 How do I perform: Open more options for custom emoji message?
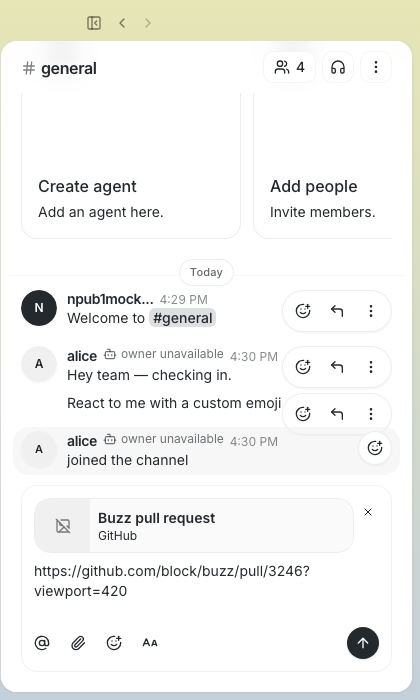tap(371, 414)
